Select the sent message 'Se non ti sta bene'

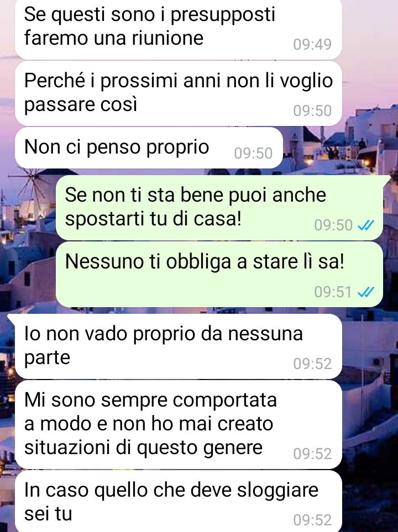[x=219, y=208]
